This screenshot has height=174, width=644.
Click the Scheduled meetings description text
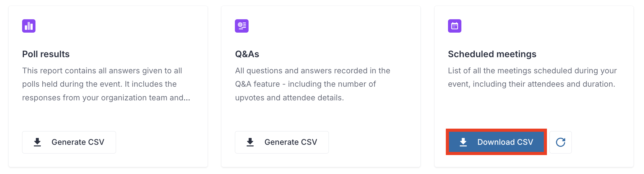click(532, 77)
